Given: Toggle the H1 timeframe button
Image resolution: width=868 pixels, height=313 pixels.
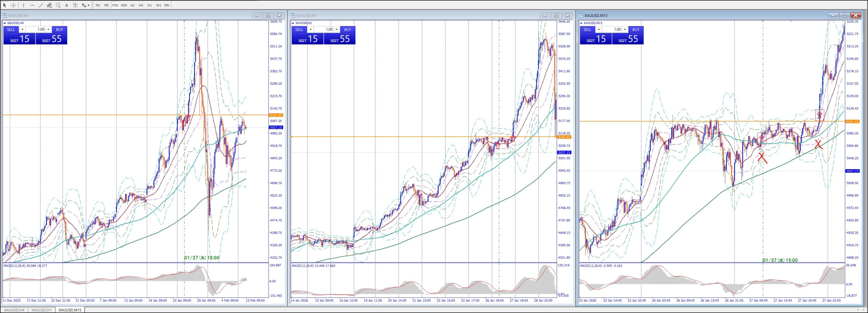Looking at the screenshot, I should pos(133,5).
